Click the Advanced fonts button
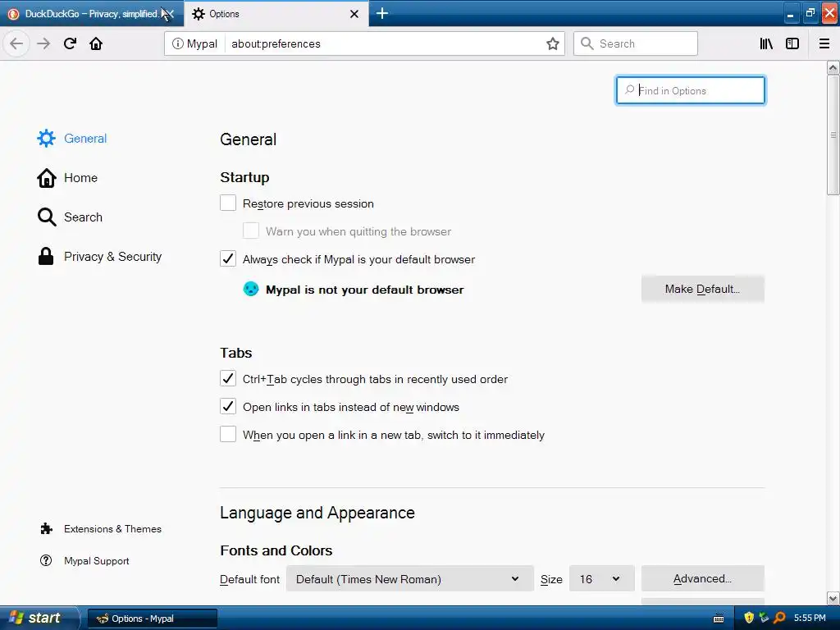This screenshot has width=840, height=630. [703, 578]
